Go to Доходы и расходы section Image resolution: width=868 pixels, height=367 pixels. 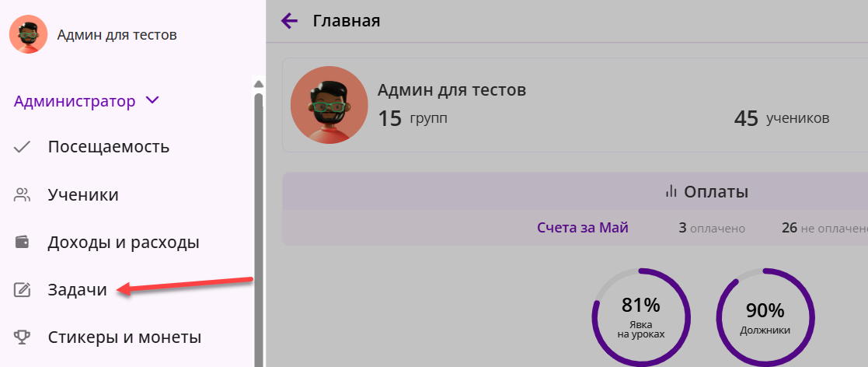(124, 243)
